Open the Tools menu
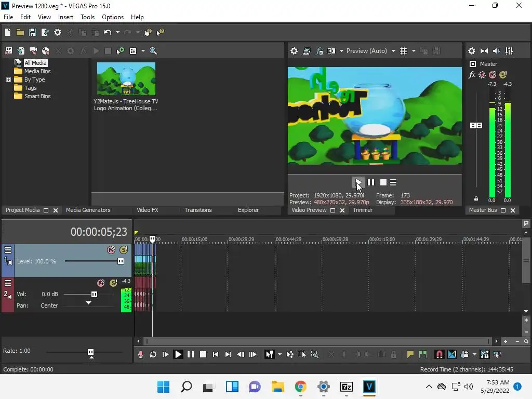532x399 pixels. point(87,17)
